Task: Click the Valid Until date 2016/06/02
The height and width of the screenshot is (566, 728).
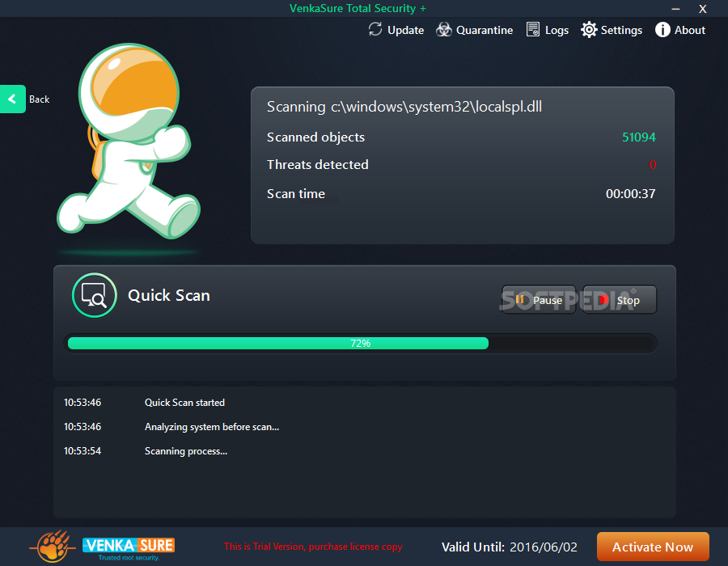Action: click(x=544, y=547)
